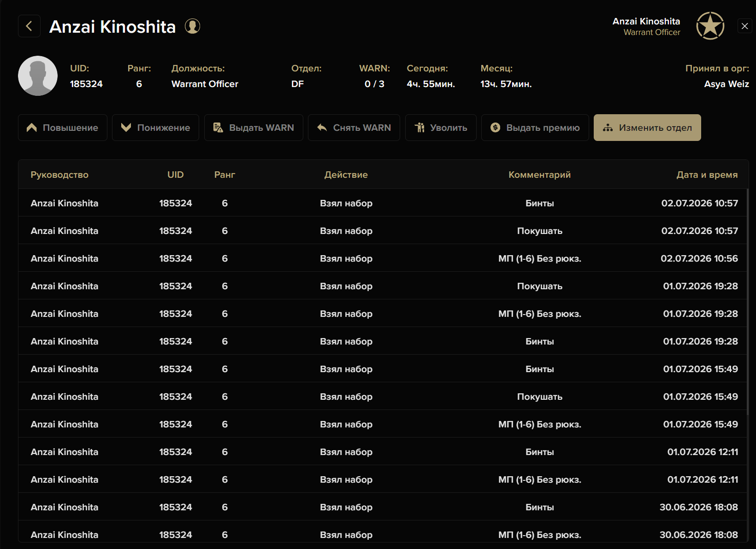Click the Снять WARN button
This screenshot has height=549, width=756.
pyautogui.click(x=354, y=128)
